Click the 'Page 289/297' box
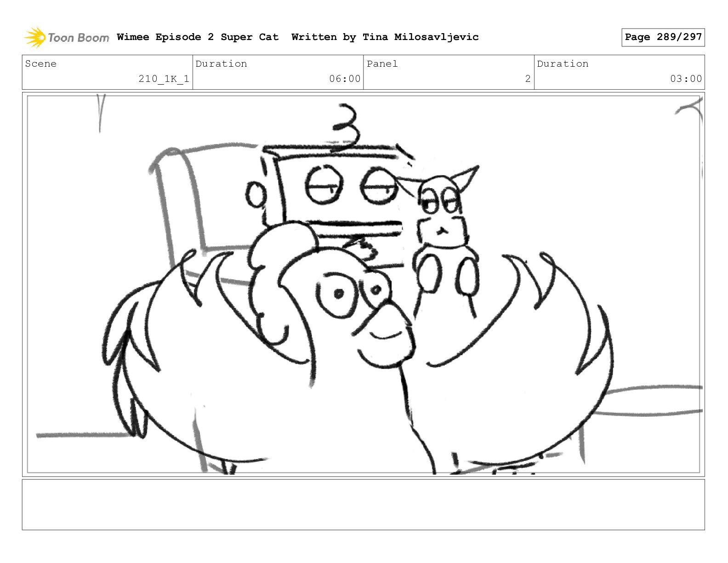The height and width of the screenshot is (563, 728). tap(663, 37)
